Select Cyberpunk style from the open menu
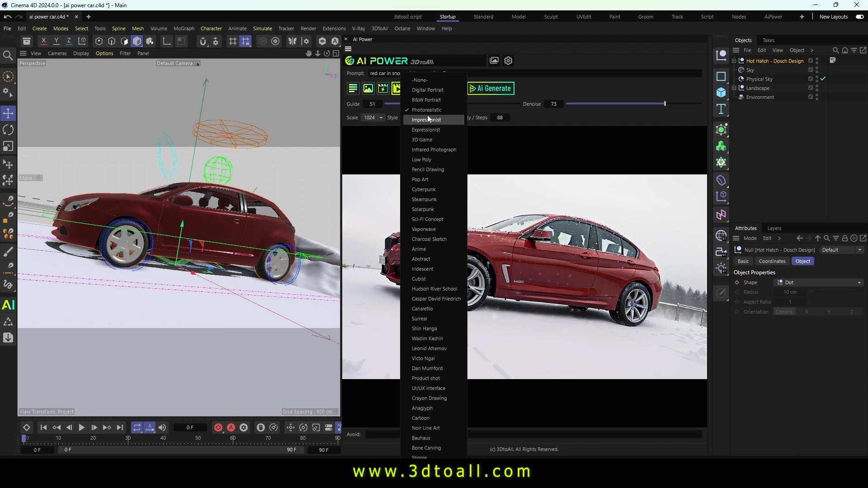 coord(424,189)
